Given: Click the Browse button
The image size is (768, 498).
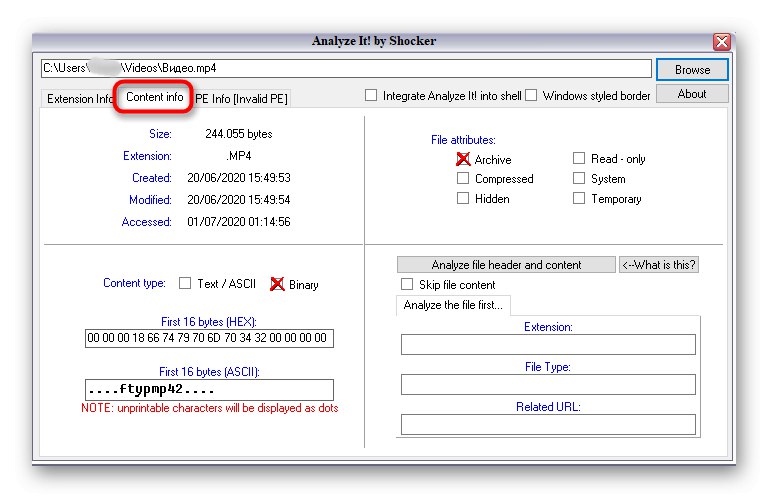Looking at the screenshot, I should point(692,70).
